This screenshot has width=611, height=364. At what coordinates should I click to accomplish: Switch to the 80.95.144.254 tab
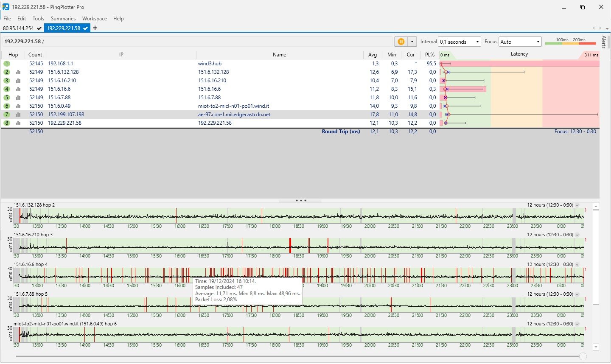click(18, 28)
